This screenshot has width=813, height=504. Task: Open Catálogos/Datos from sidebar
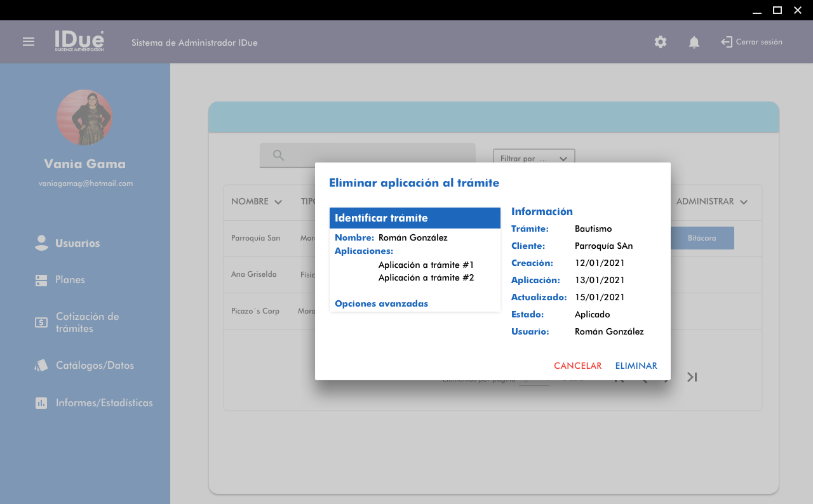[x=95, y=366]
